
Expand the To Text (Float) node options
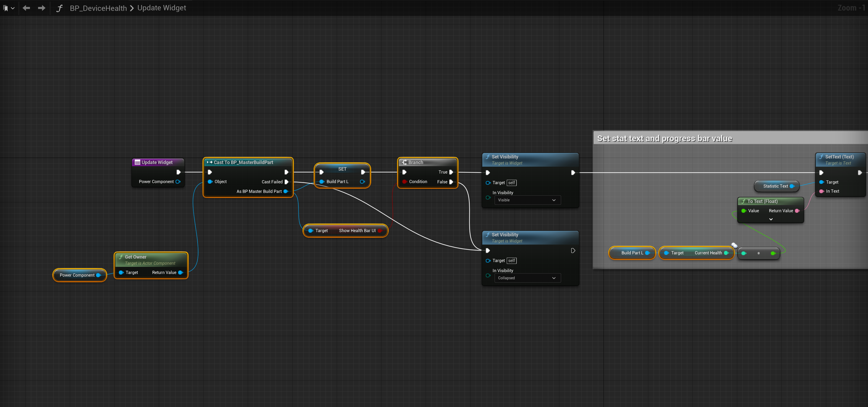pos(771,219)
